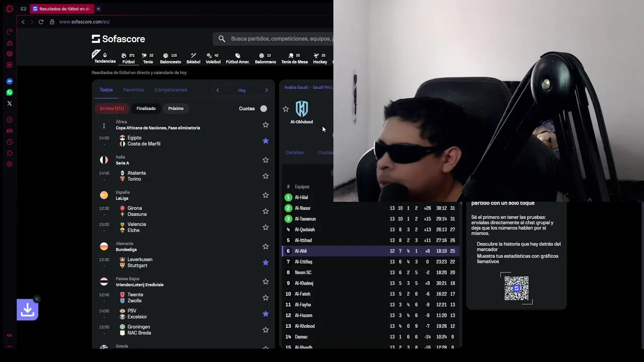
Task: Click the QR code image
Action: 517,288
